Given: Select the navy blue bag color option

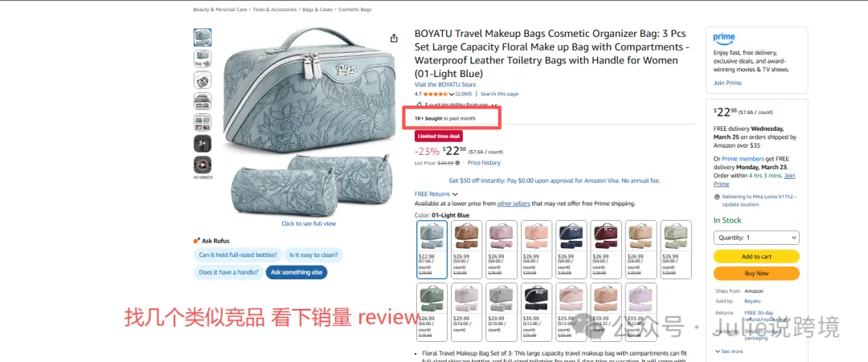Looking at the screenshot, I should point(570,250).
